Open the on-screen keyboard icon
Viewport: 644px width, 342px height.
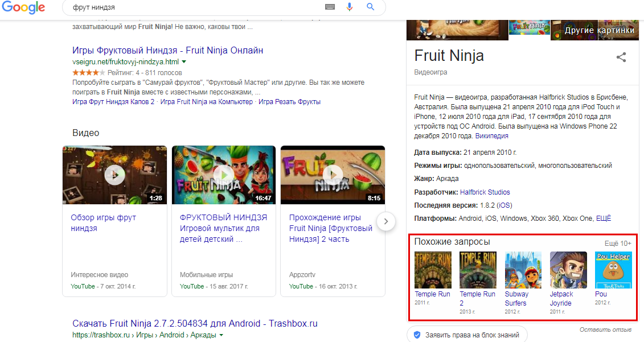point(330,7)
